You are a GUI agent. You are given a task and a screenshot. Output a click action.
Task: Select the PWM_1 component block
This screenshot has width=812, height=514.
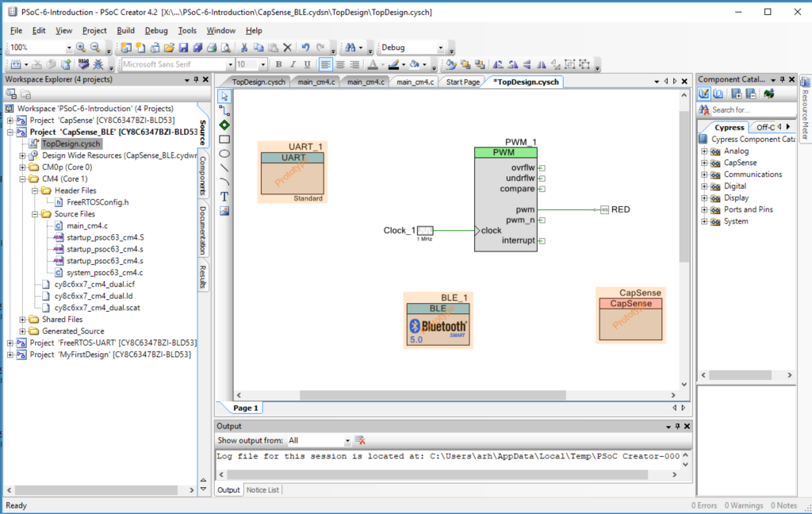coord(505,199)
